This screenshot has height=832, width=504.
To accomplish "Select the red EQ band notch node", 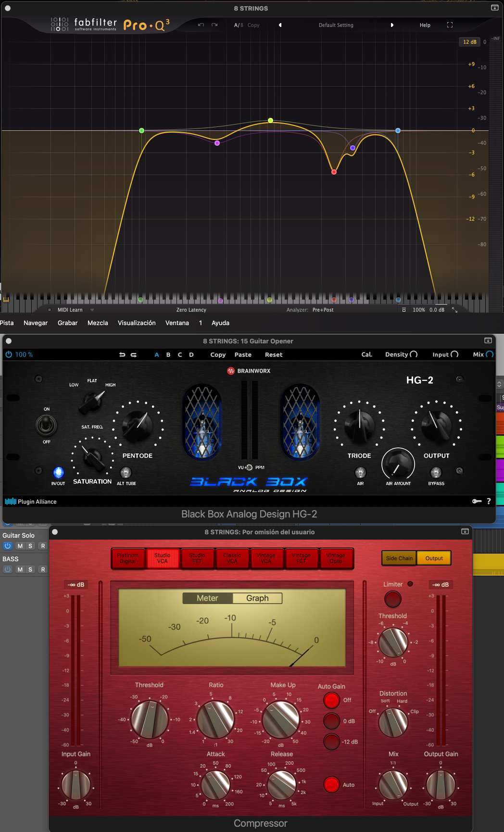I will [334, 172].
